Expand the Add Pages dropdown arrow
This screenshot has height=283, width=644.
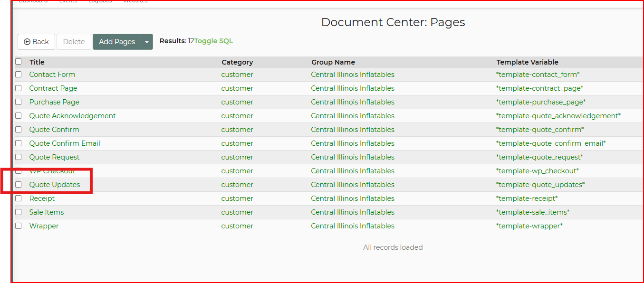[x=147, y=42]
